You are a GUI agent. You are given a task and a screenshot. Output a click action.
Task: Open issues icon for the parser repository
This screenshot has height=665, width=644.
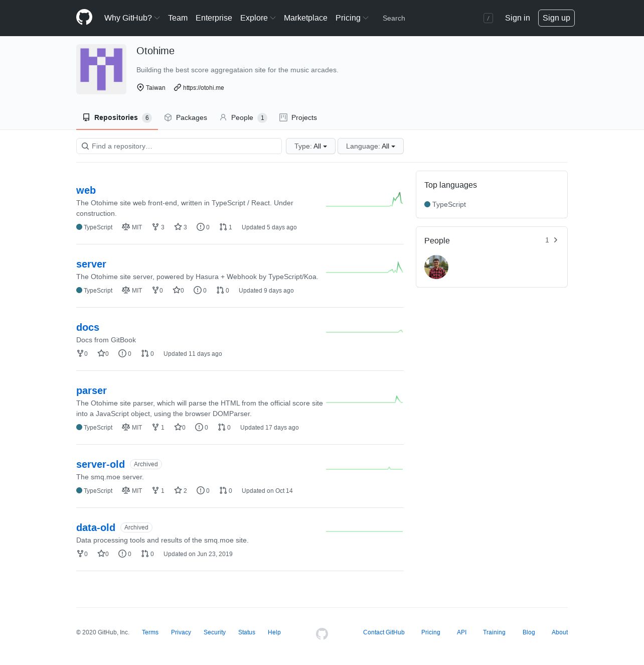tap(199, 427)
